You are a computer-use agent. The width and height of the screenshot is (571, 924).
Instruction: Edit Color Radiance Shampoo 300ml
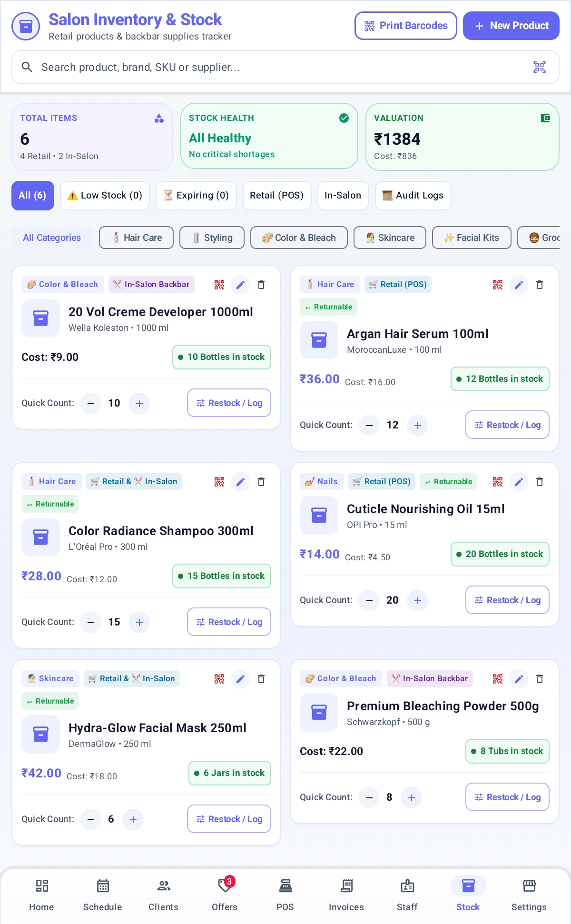(x=241, y=482)
